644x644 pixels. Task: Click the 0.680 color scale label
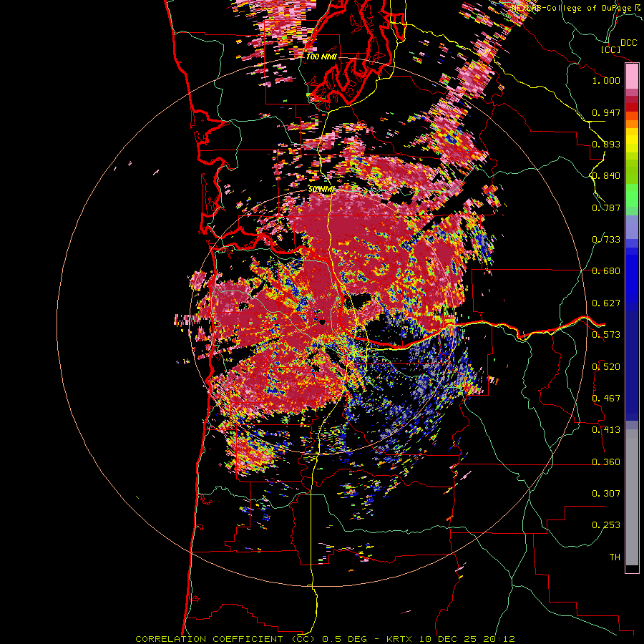pyautogui.click(x=606, y=271)
